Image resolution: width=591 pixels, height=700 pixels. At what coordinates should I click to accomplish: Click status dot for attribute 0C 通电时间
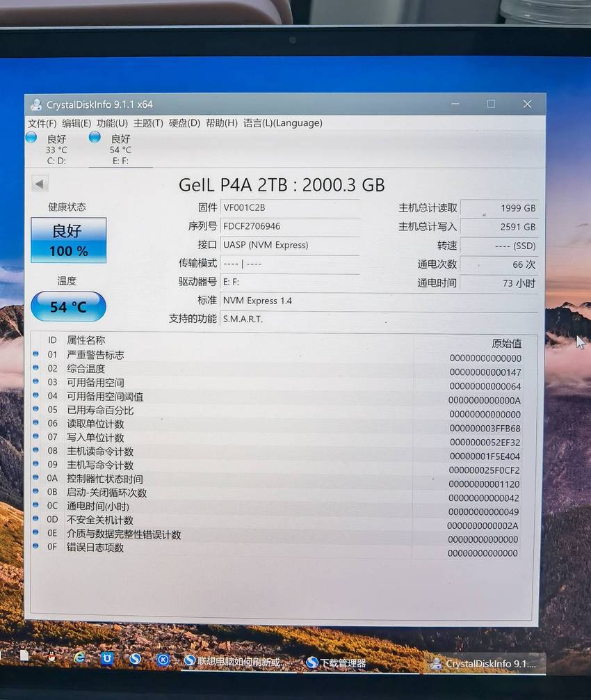(x=35, y=505)
